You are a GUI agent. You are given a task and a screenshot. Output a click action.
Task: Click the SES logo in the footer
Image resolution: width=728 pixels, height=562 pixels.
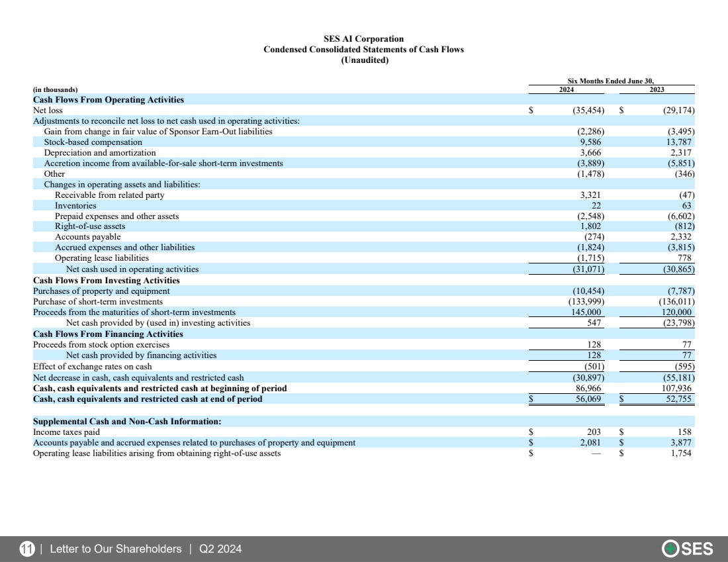click(x=688, y=549)
